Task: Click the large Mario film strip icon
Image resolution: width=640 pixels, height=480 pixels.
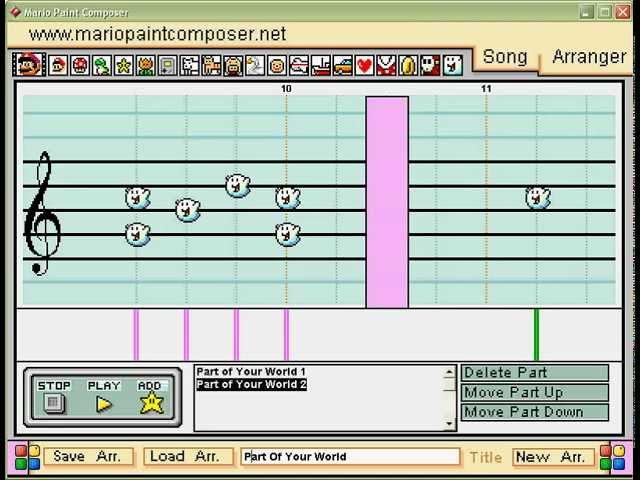Action: tap(29, 64)
